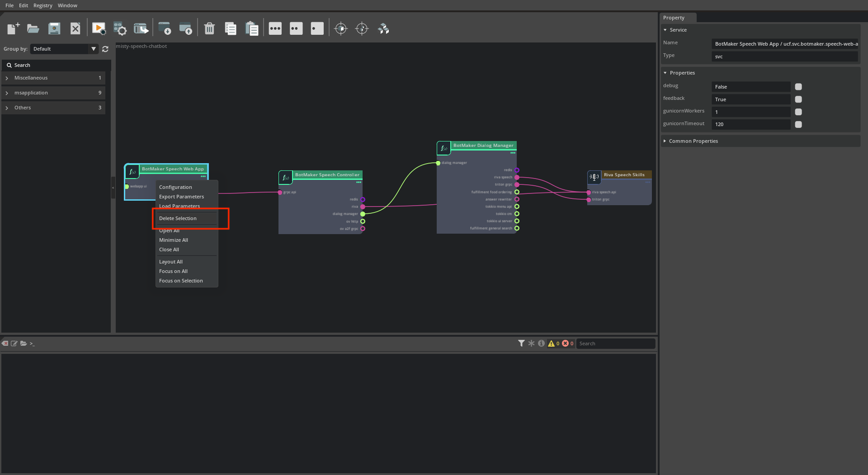
Task: Click the single-dot node view icon
Action: click(317, 28)
